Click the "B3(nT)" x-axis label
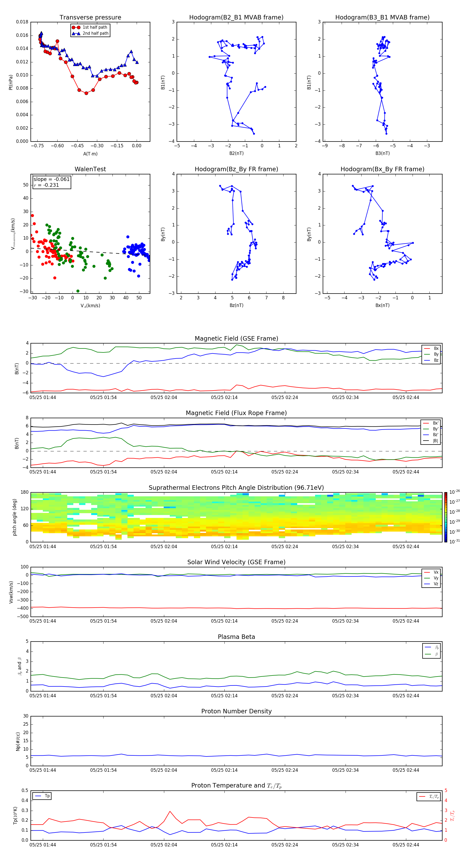Image resolution: width=473 pixels, height=868 pixels. coord(382,153)
